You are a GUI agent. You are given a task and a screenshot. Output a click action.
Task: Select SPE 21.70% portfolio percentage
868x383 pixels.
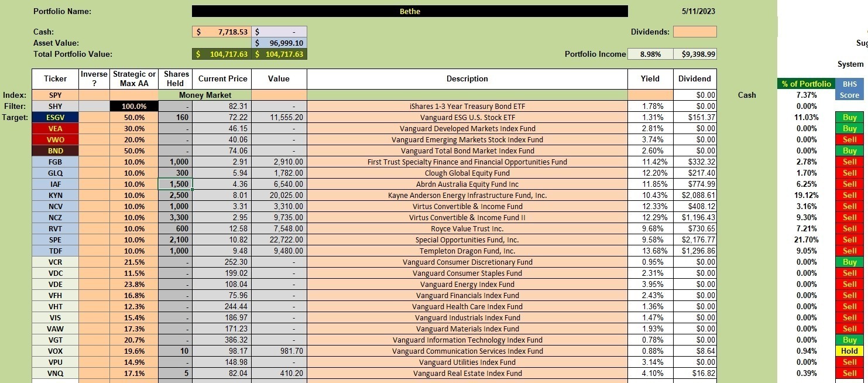[806, 240]
